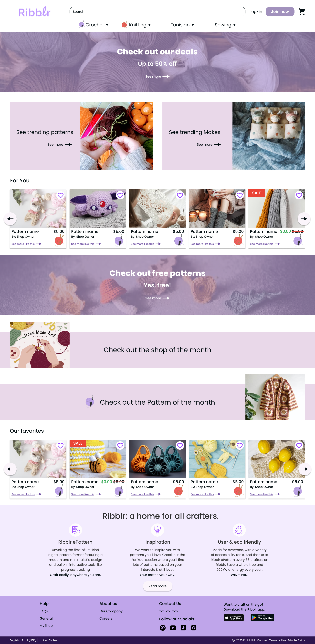Open the Hand Made Knit shop thumbnail
The image size is (315, 644).
click(x=40, y=345)
